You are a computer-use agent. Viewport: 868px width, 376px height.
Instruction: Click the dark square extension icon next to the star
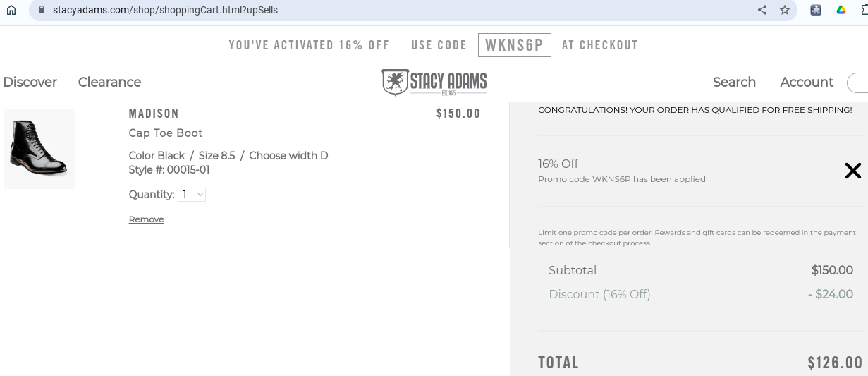coord(816,10)
